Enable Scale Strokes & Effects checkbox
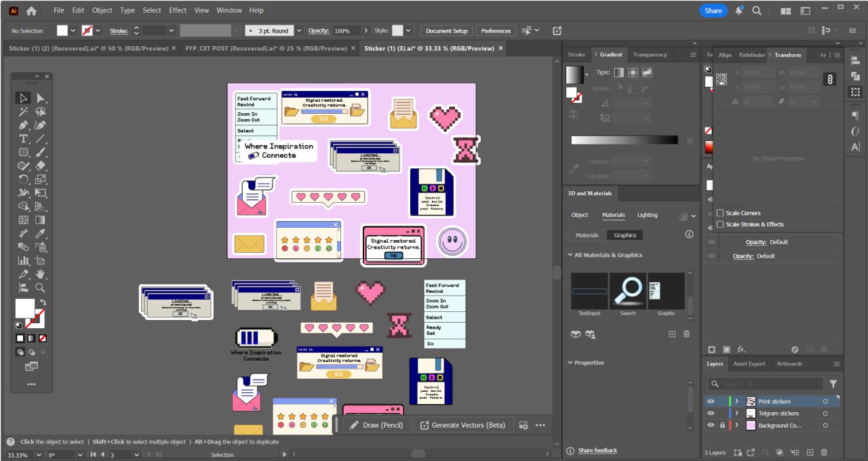The image size is (868, 461). point(720,224)
